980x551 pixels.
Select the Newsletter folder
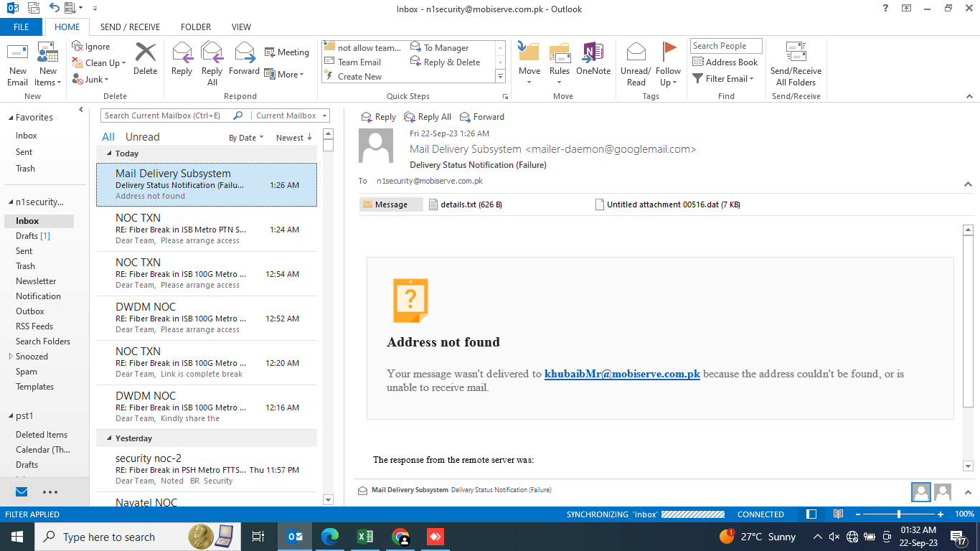coord(36,281)
